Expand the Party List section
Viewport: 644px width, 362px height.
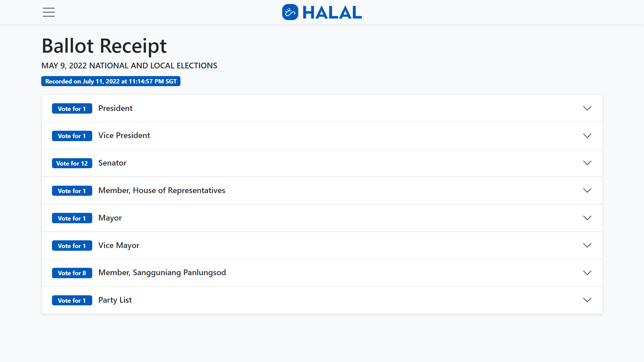coord(587,300)
